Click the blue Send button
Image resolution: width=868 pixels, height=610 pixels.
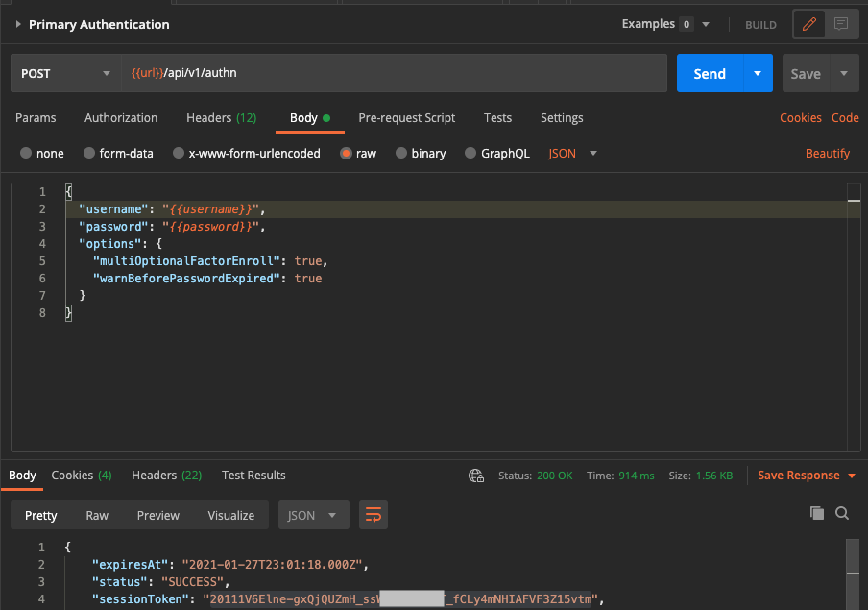(710, 73)
